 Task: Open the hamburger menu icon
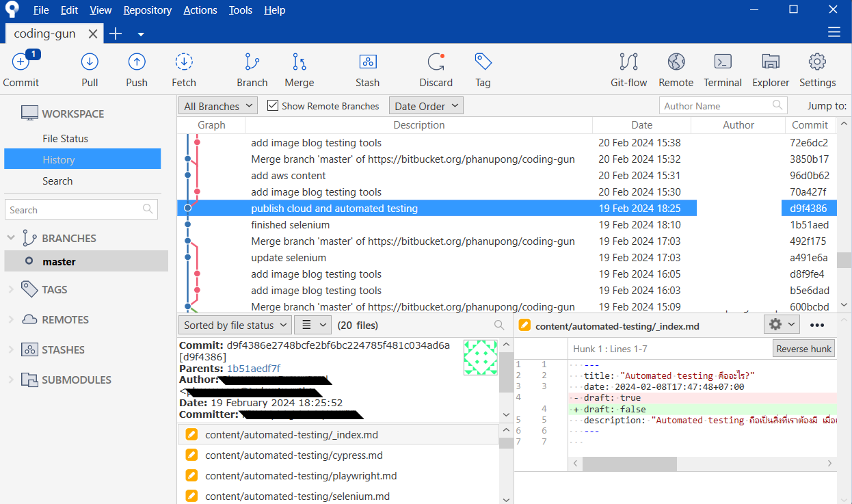click(x=834, y=32)
